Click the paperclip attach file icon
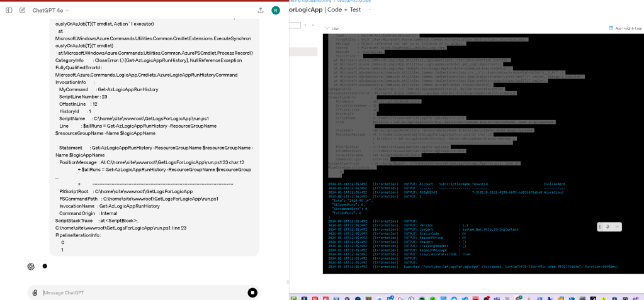 (x=35, y=292)
